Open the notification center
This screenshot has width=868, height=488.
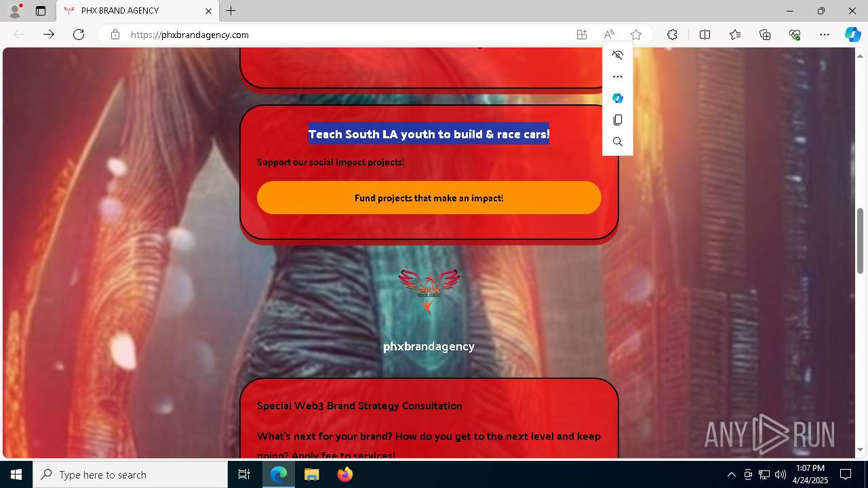coord(846,474)
